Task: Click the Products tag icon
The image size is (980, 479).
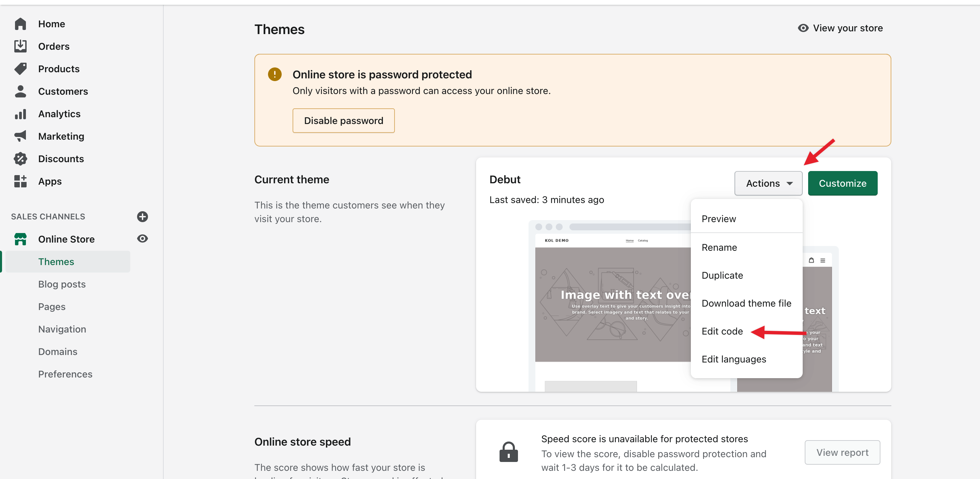Action: [20, 69]
